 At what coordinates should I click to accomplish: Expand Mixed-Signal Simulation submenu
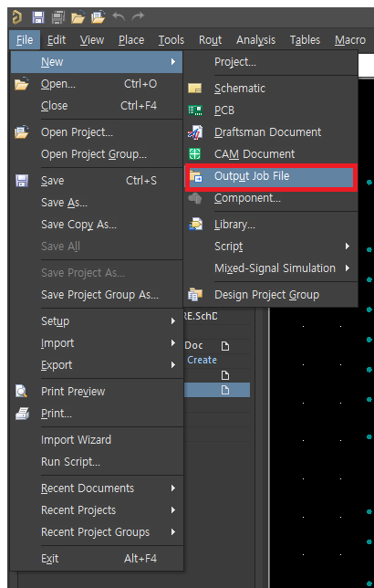coord(348,268)
